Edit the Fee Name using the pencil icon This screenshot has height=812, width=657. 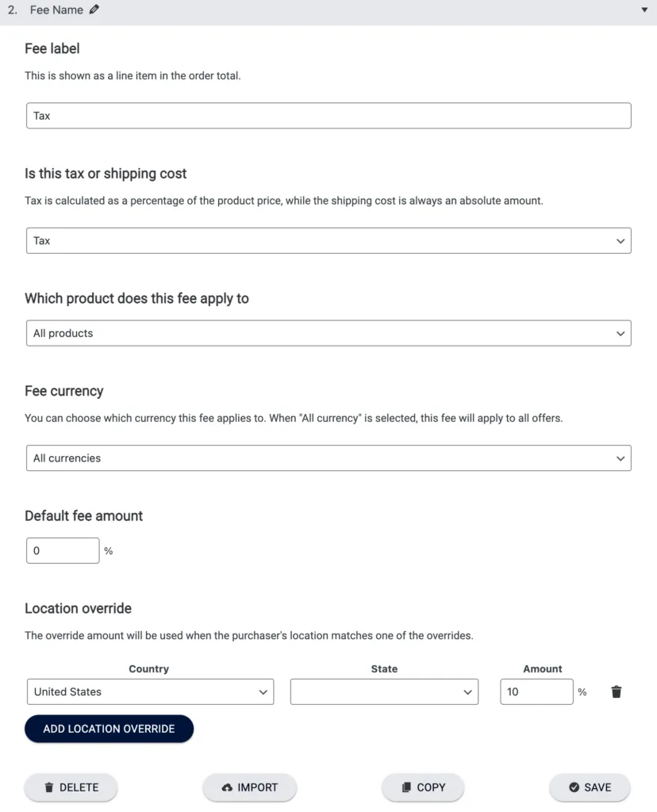[95, 10]
